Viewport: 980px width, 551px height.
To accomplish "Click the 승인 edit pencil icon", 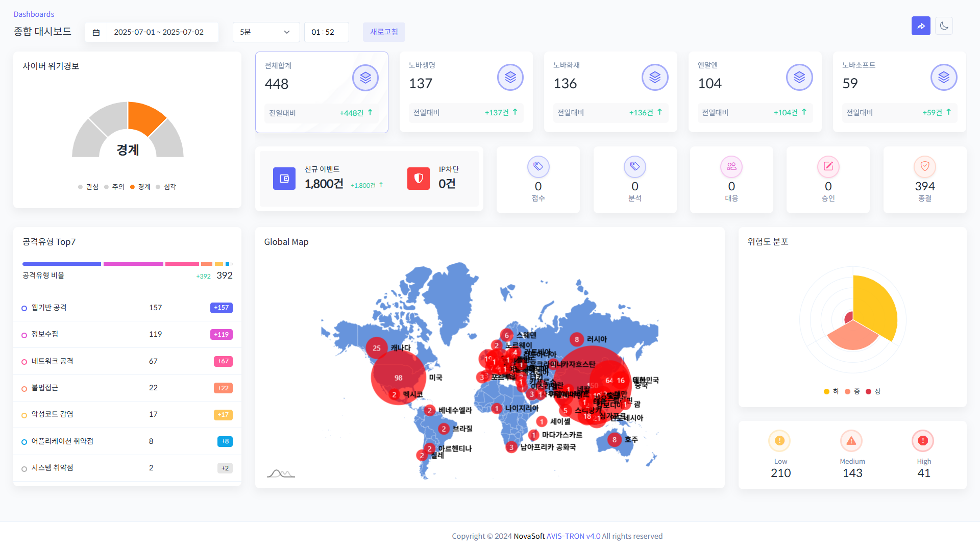I will [x=828, y=166].
